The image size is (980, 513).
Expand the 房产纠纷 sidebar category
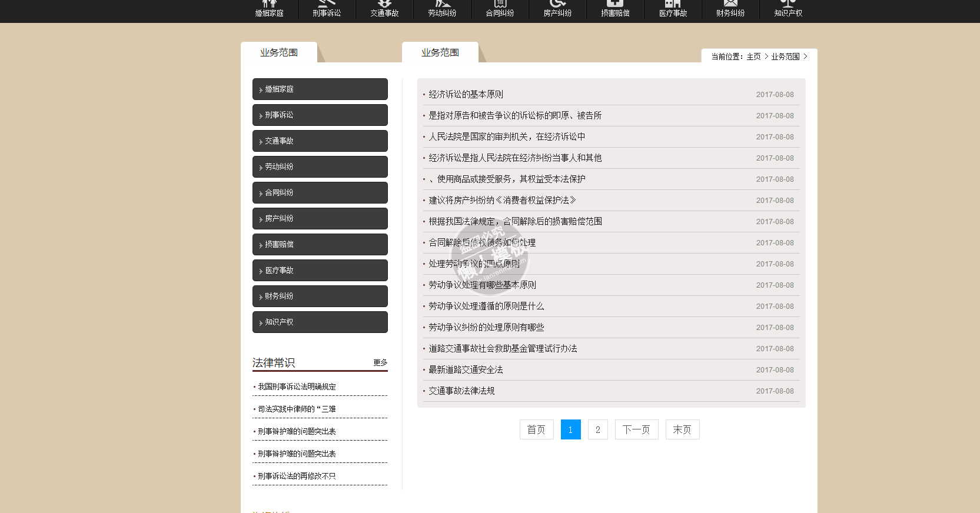pyautogui.click(x=320, y=219)
